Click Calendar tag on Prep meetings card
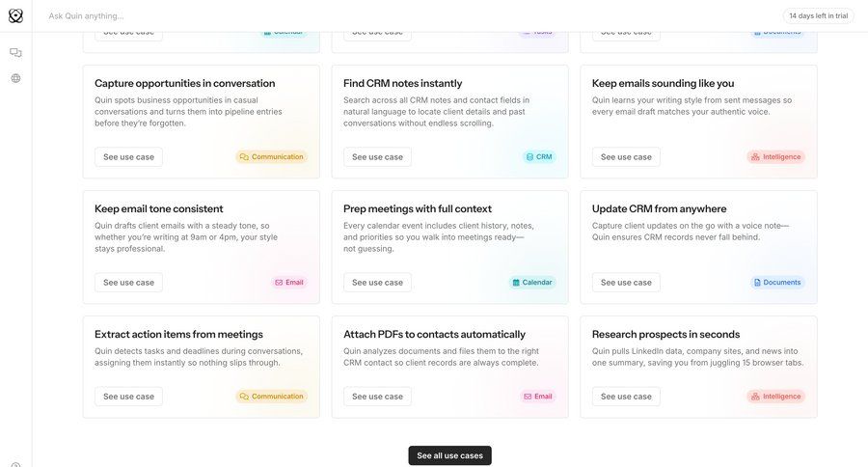868x467 pixels. (531, 283)
